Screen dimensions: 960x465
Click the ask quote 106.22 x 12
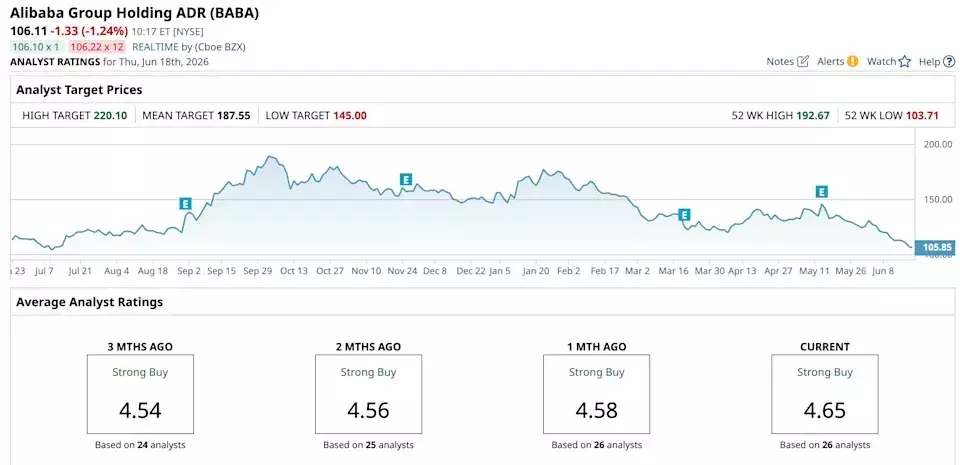click(x=97, y=46)
